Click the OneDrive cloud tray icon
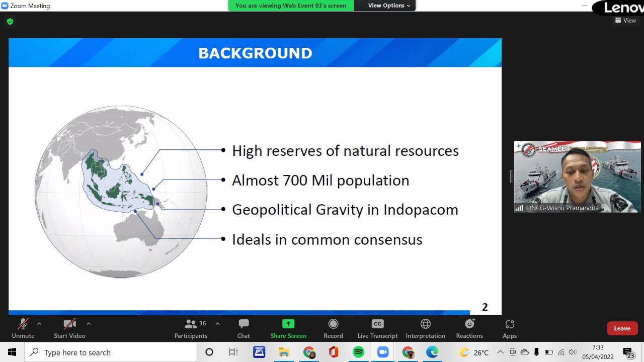 (x=524, y=352)
